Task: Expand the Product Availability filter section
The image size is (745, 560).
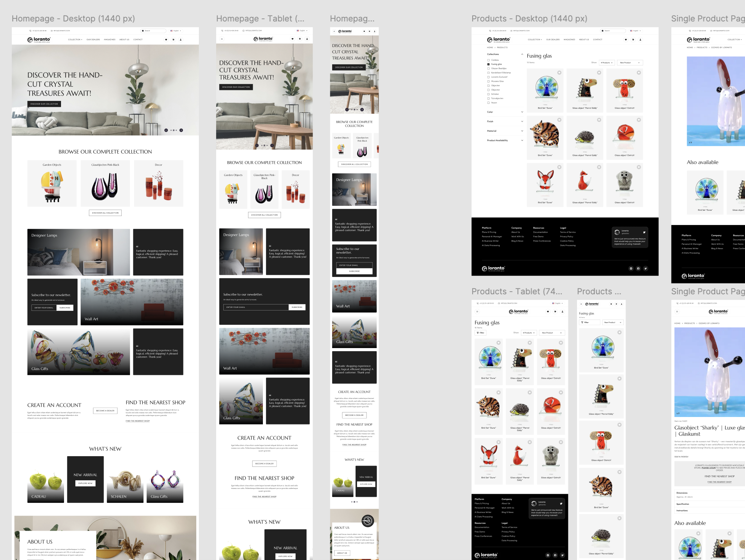Action: 522,140
